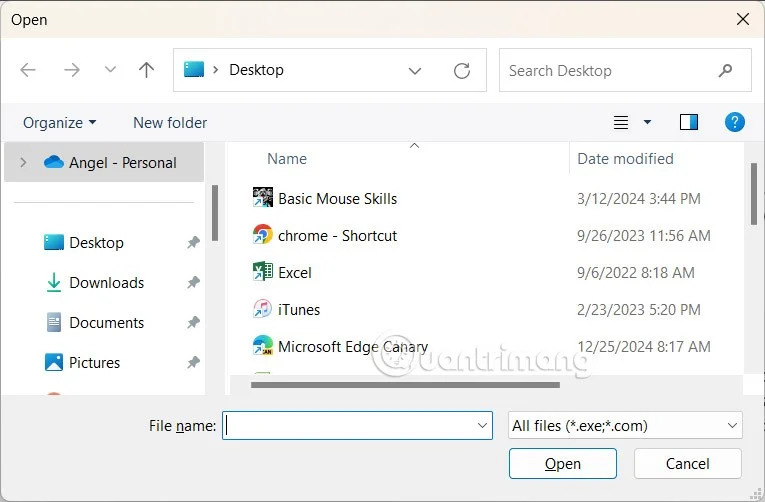Toggle the preview pane

coord(689,122)
